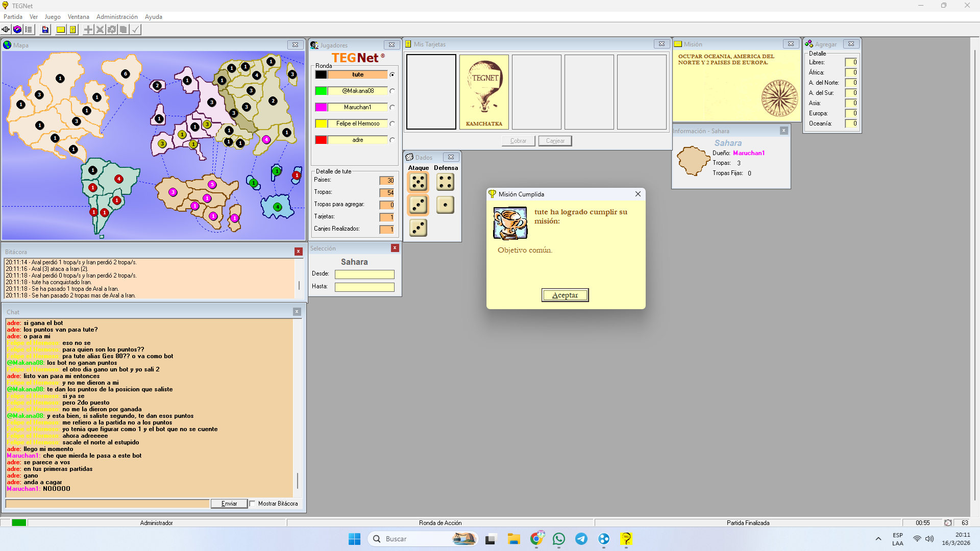Click the Canjear cards button
980x551 pixels.
[555, 141]
